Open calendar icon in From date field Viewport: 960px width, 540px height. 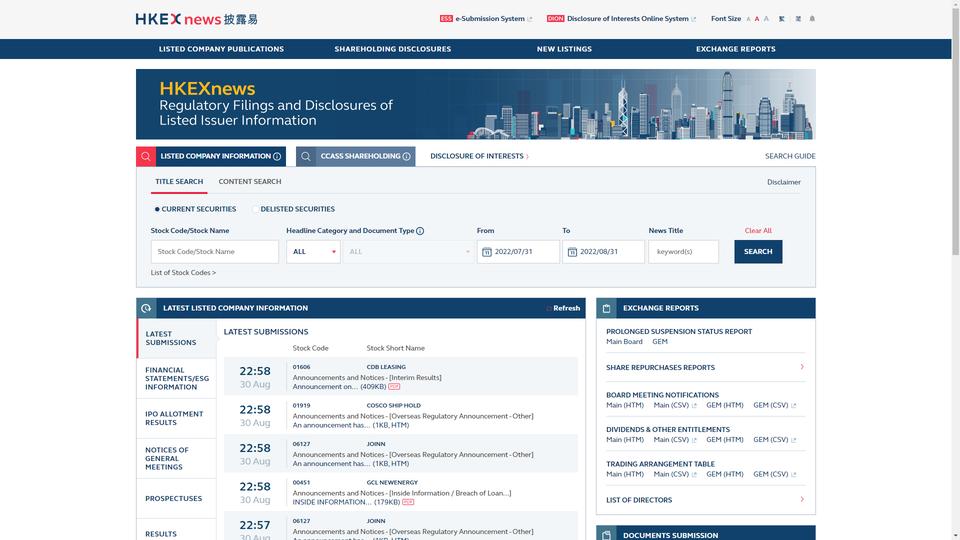pyautogui.click(x=487, y=252)
